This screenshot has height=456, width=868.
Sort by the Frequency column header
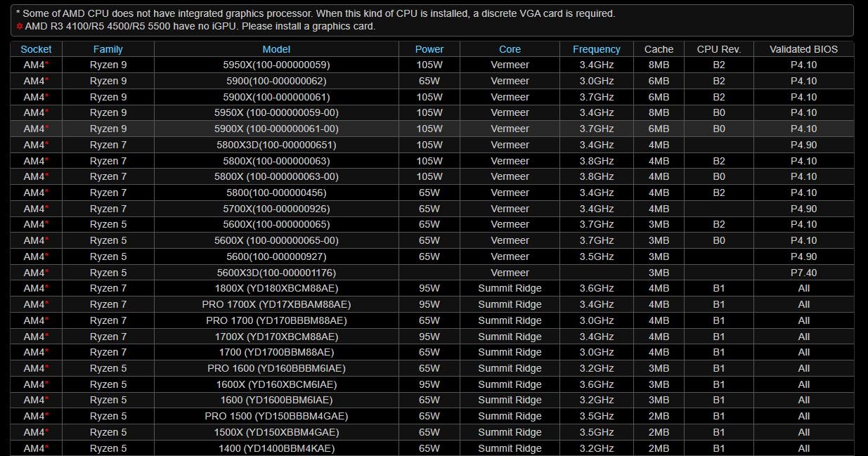tap(596, 49)
